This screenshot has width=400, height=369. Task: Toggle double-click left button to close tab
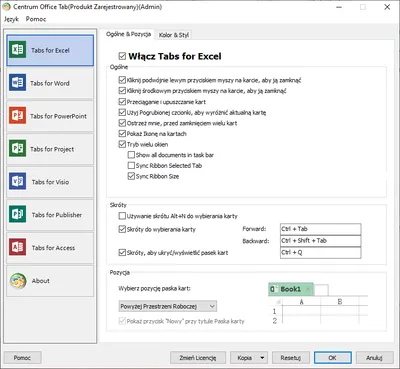coord(122,80)
